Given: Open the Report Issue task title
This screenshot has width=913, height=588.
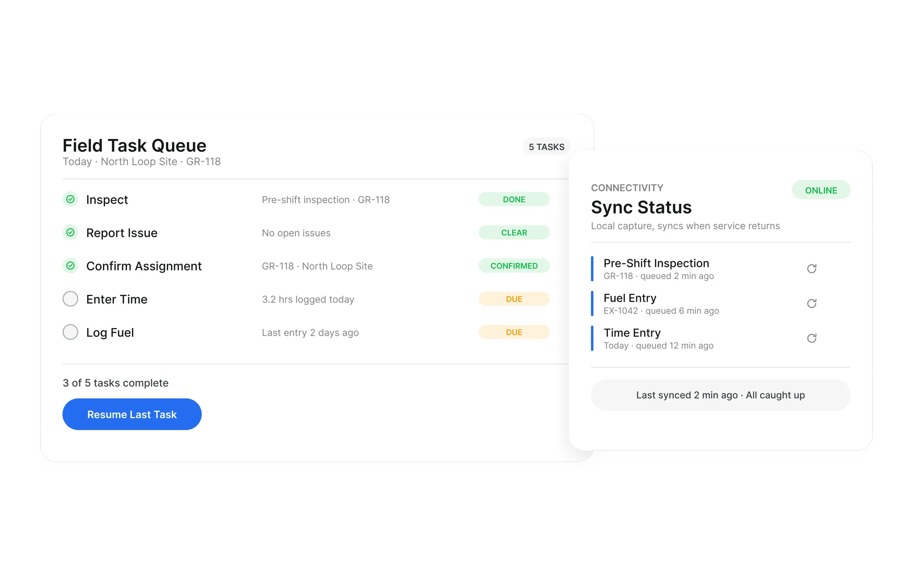Looking at the screenshot, I should (x=122, y=233).
